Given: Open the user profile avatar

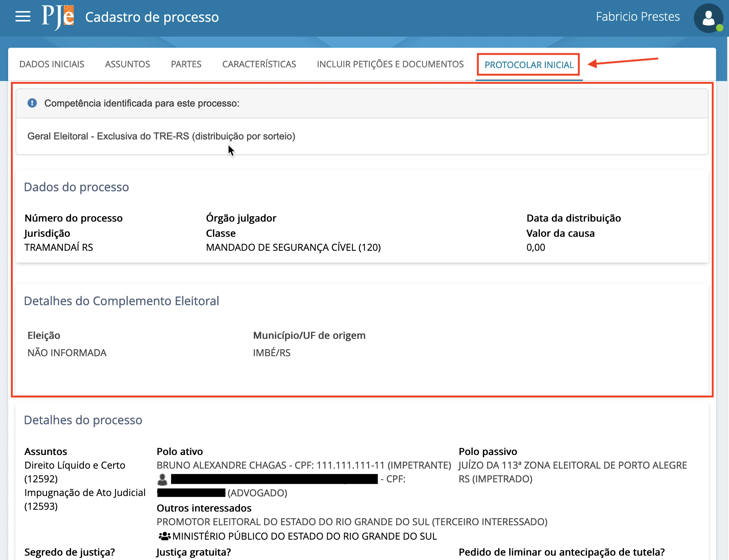Looking at the screenshot, I should click(x=708, y=18).
